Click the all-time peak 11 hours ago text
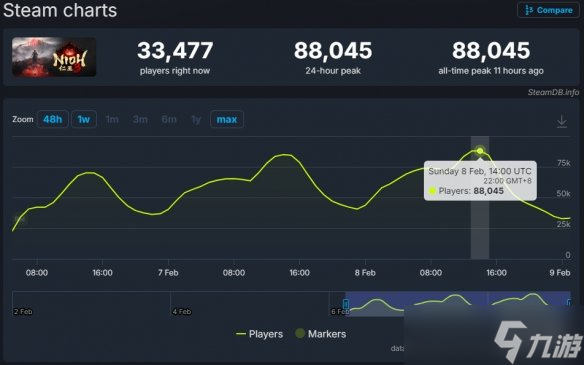The image size is (584, 365). pos(491,71)
